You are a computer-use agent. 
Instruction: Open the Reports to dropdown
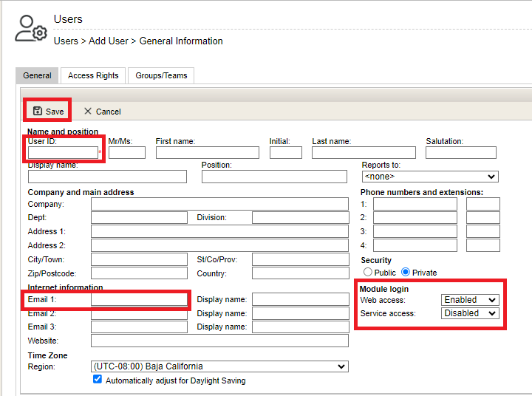click(x=430, y=177)
